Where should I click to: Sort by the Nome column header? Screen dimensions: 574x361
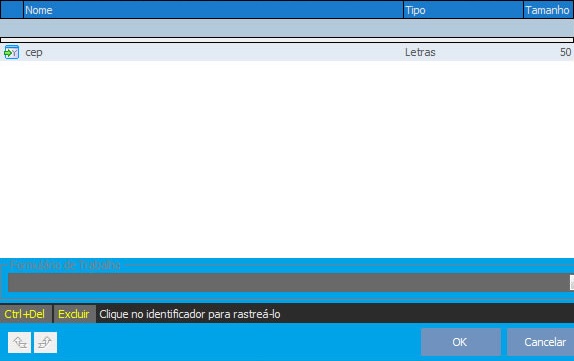(213, 10)
